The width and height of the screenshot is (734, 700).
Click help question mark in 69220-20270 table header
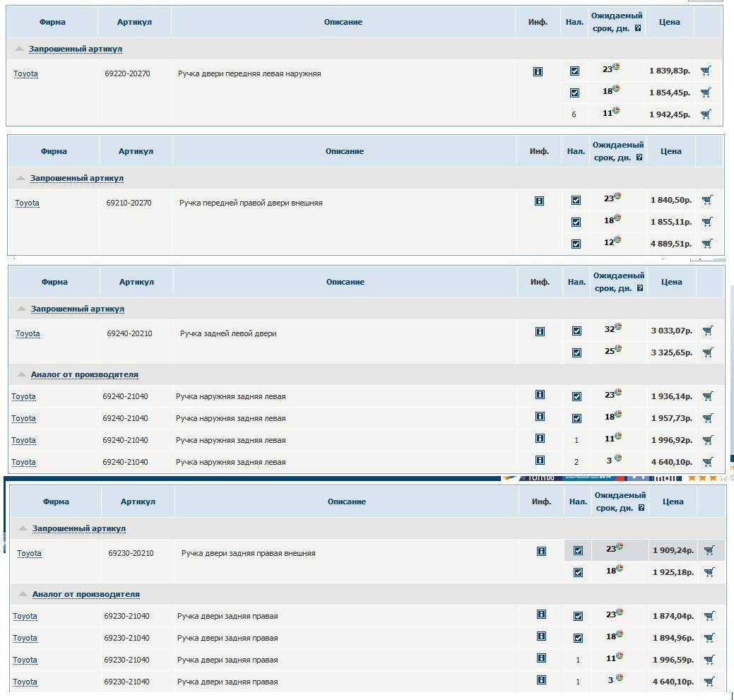click(x=638, y=29)
